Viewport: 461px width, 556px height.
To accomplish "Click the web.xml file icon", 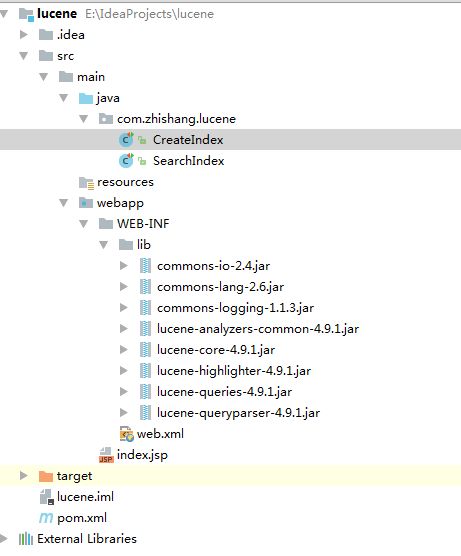I will pyautogui.click(x=127, y=434).
